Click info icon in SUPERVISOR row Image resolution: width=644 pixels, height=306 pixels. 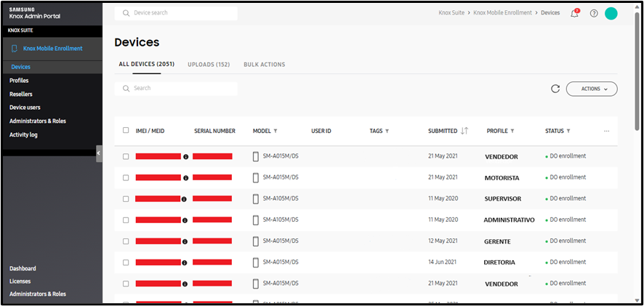click(184, 199)
